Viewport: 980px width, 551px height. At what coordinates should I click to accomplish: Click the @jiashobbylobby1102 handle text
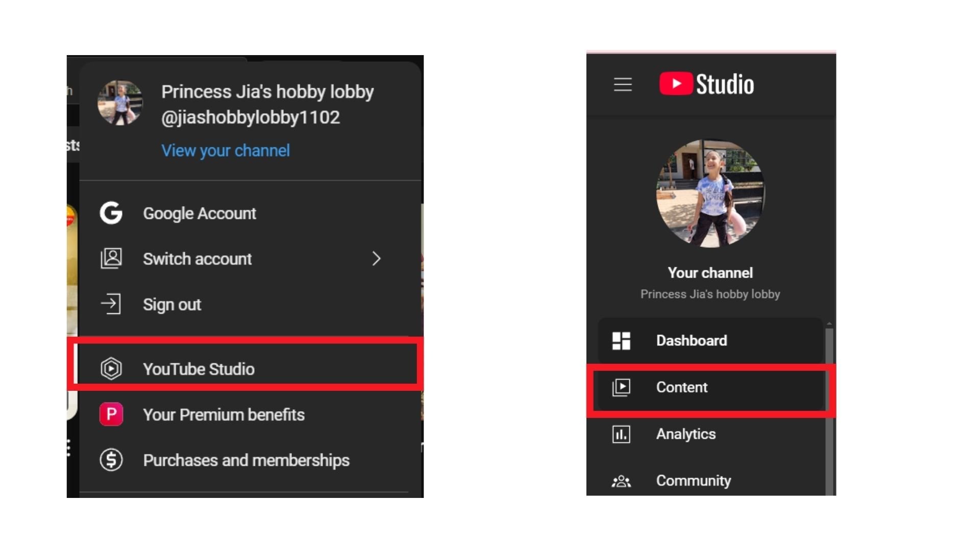pyautogui.click(x=251, y=117)
